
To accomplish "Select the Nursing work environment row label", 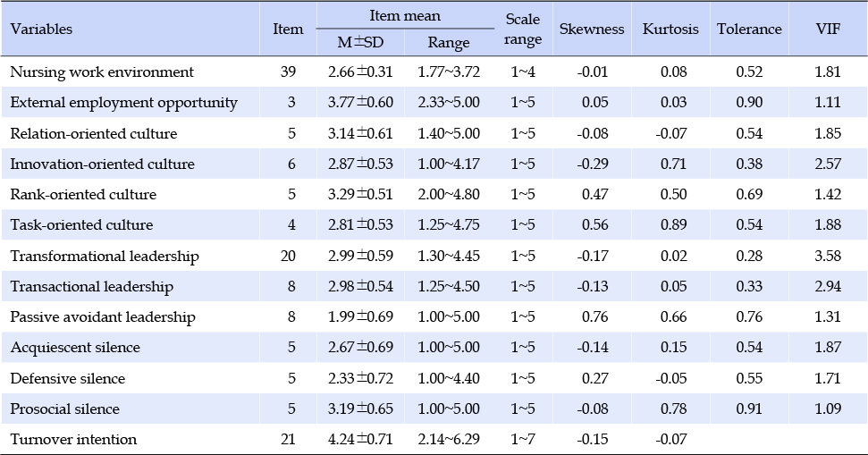I will tap(102, 72).
